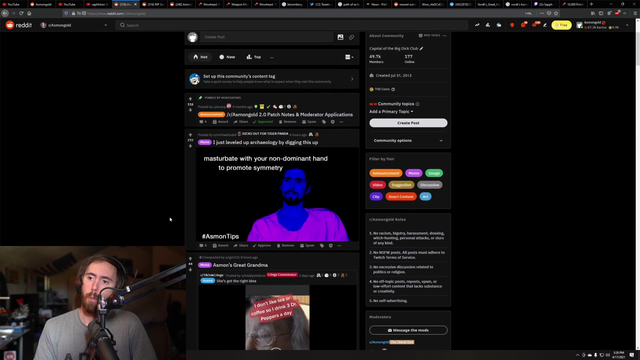Downvote the archaeology meme post
Screen dimensions: 640x360
pyautogui.click(x=190, y=146)
